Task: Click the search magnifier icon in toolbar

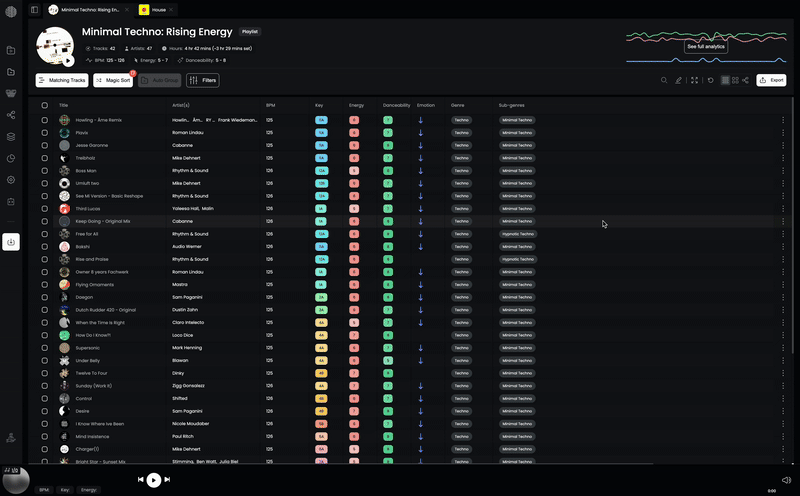Action: (664, 80)
